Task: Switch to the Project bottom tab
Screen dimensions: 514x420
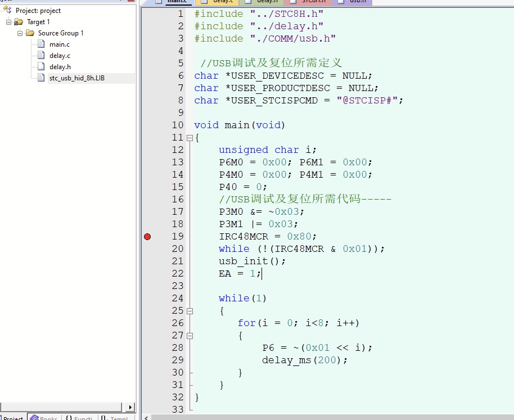Action: (13, 418)
